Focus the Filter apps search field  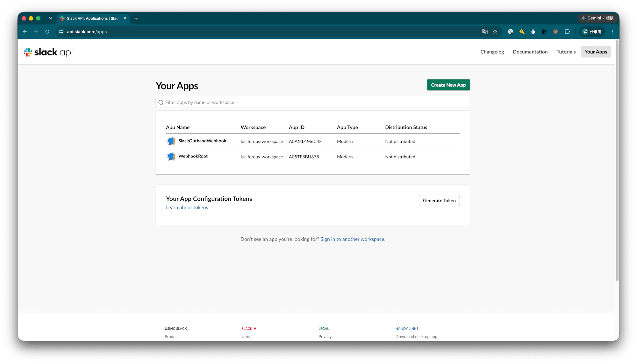(x=313, y=102)
